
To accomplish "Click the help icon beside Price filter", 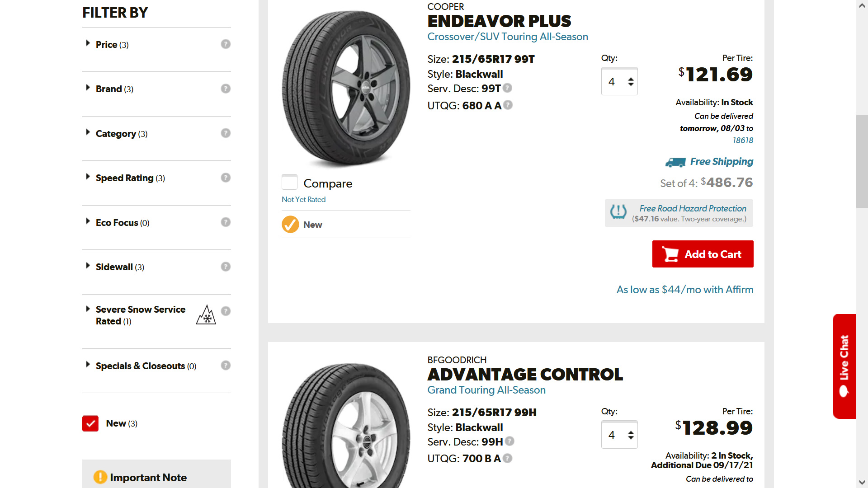I will [226, 44].
